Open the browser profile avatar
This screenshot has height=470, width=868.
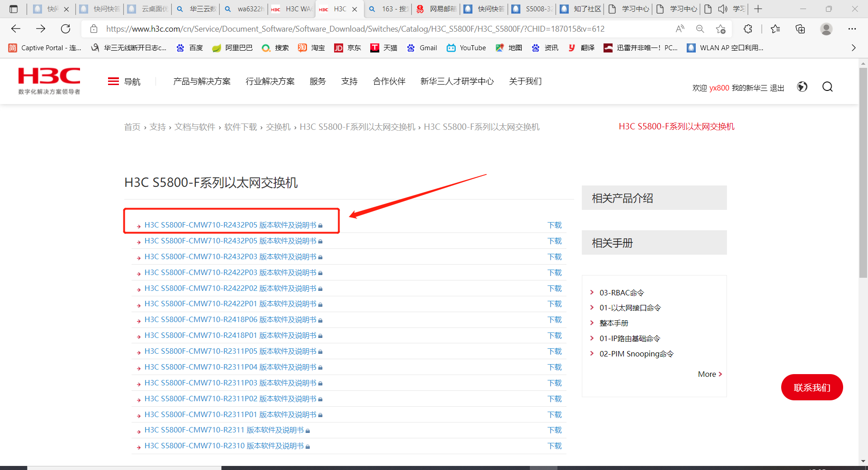[x=826, y=29]
